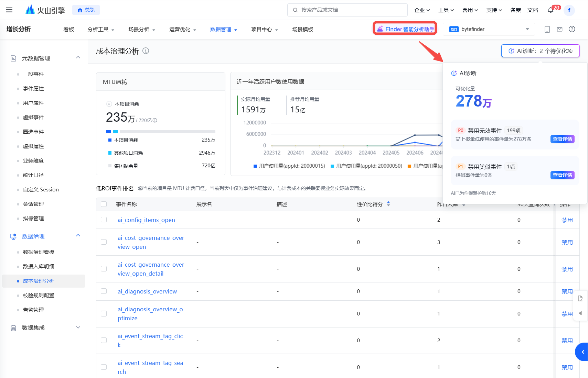Open the 工具 top dropdown
This screenshot has height=378, width=588.
point(446,10)
